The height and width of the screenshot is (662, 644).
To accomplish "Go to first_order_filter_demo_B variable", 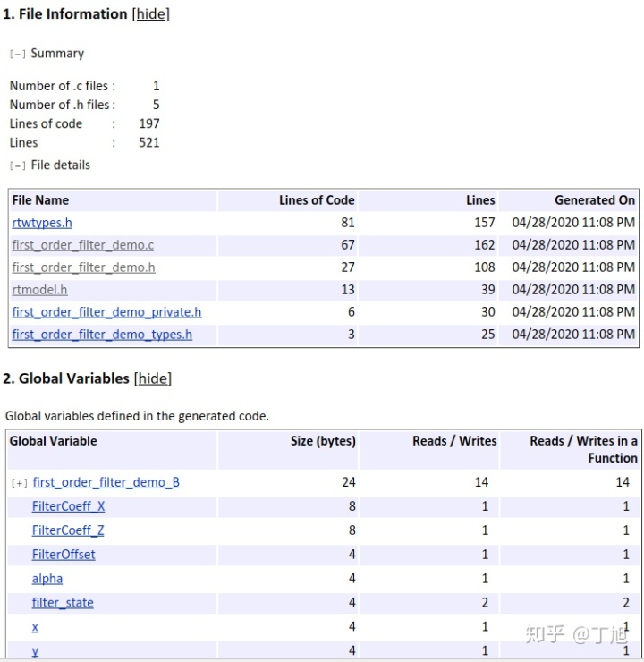I will pyautogui.click(x=106, y=482).
